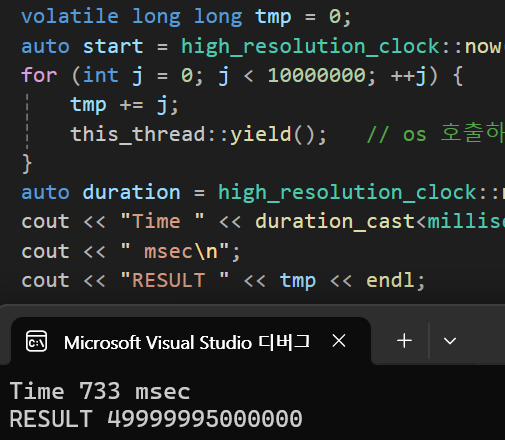Click the '10000000' loop limit value
Viewport: 505px width, 440px height.
click(x=317, y=75)
